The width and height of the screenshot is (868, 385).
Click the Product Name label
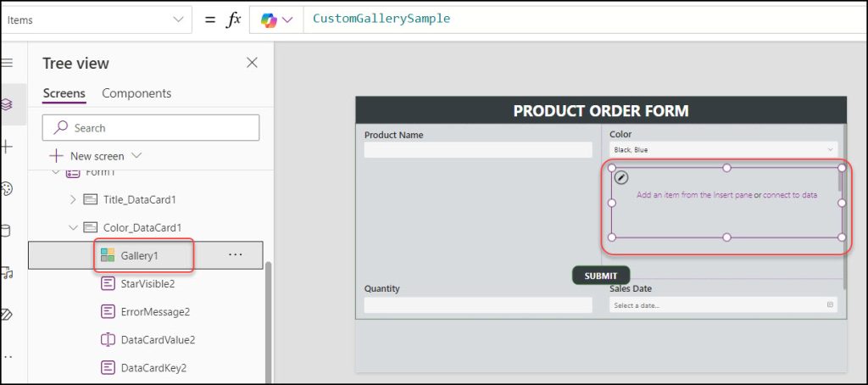[x=393, y=135]
